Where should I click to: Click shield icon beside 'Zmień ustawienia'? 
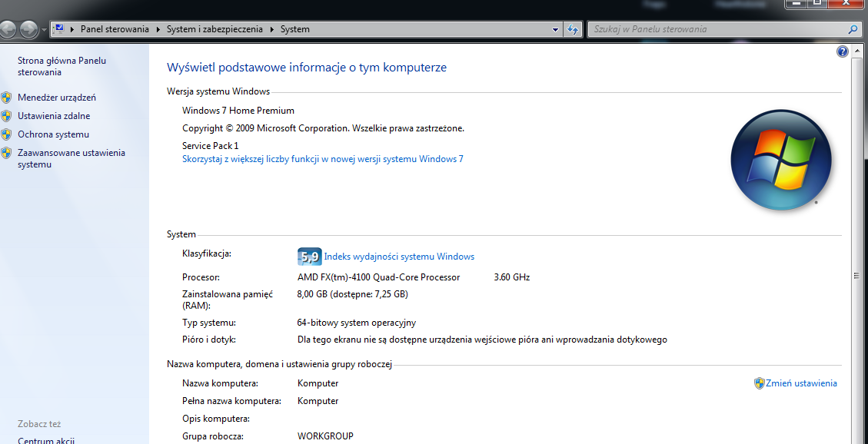coord(760,383)
